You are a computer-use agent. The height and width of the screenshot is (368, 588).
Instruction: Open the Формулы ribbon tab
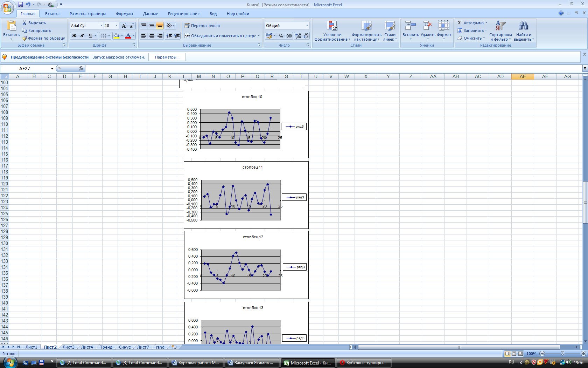click(124, 14)
